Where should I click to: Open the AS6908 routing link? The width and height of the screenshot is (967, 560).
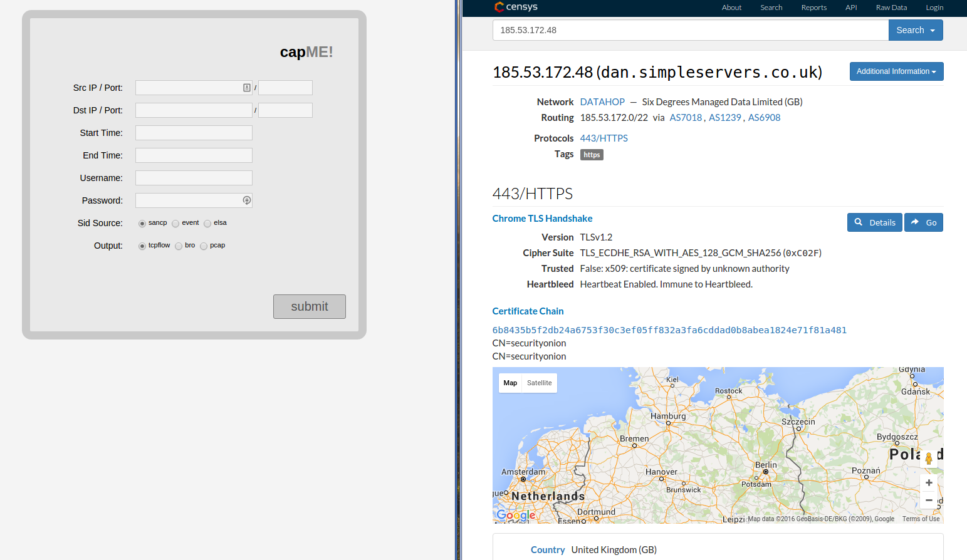pos(765,118)
